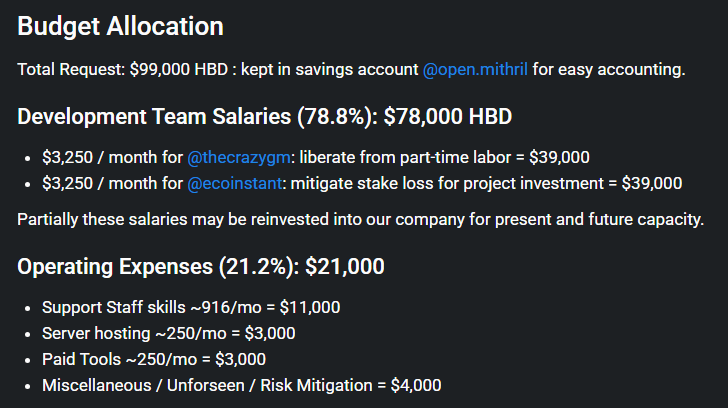The width and height of the screenshot is (728, 408).
Task: Click the $78,000 HBD amount in heading
Action: (x=448, y=116)
